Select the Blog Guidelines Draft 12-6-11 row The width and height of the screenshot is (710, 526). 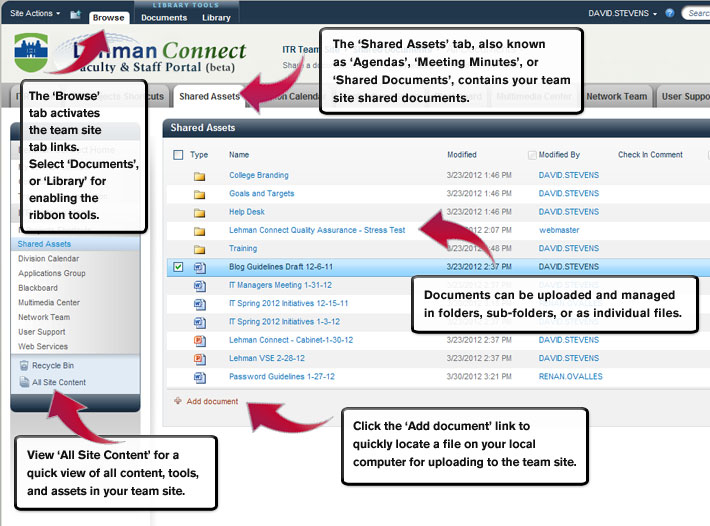(x=438, y=267)
